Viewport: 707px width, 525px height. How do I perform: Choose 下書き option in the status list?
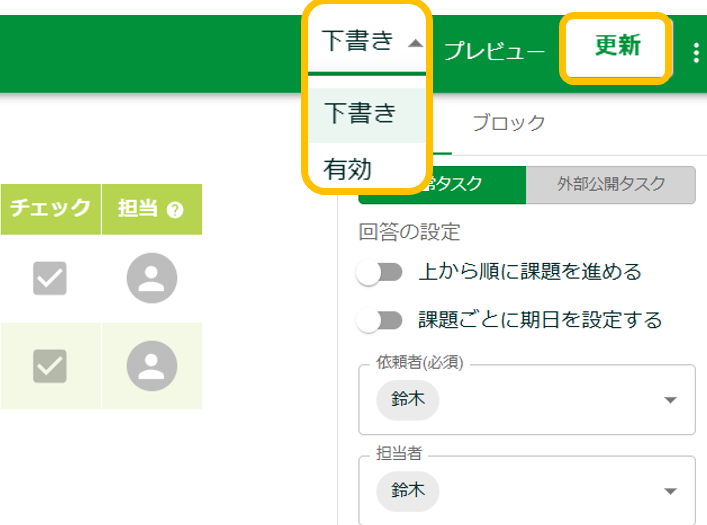(360, 113)
